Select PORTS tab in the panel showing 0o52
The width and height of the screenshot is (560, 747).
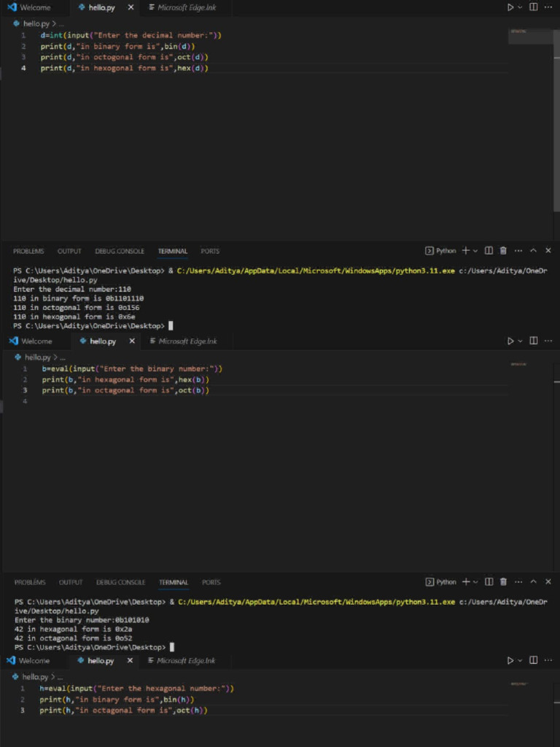click(211, 582)
